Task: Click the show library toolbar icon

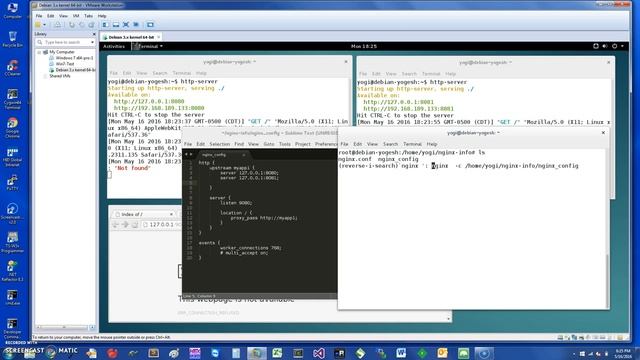Action: [x=105, y=25]
